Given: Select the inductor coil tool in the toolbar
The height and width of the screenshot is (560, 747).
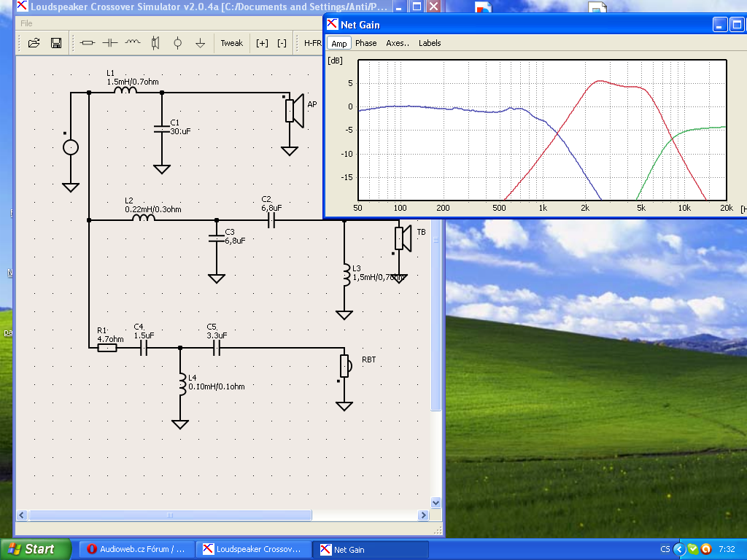Looking at the screenshot, I should [133, 42].
